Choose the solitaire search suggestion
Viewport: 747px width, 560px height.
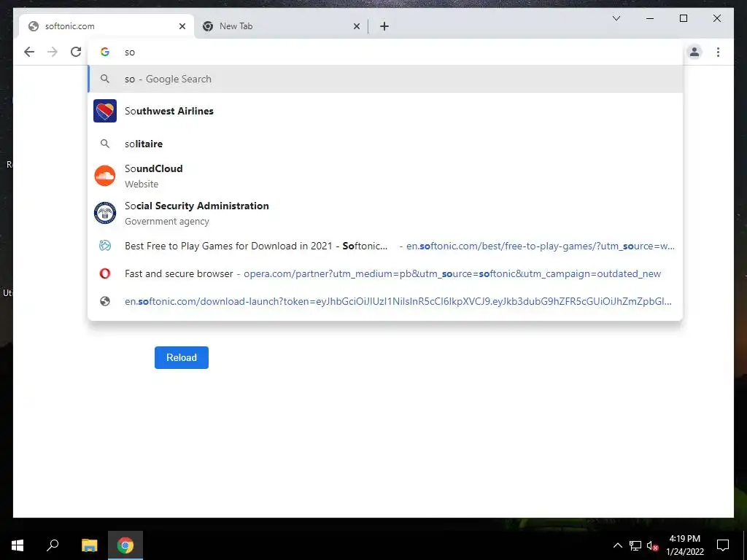[x=385, y=144]
